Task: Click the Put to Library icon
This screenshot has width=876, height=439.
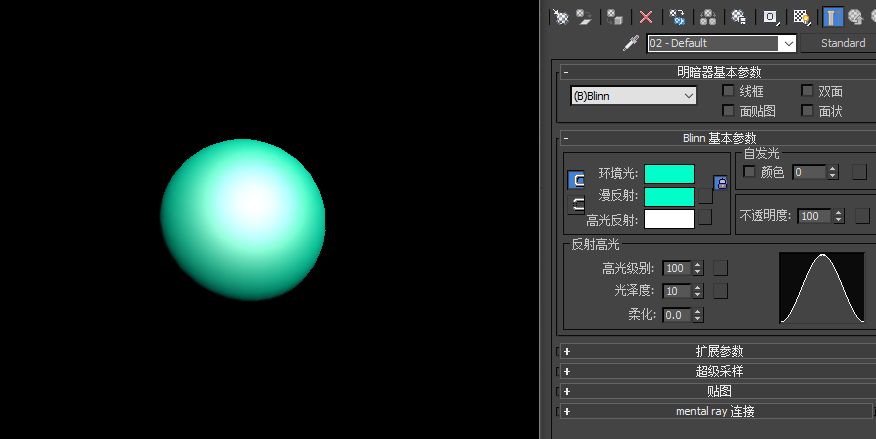Action: click(739, 17)
